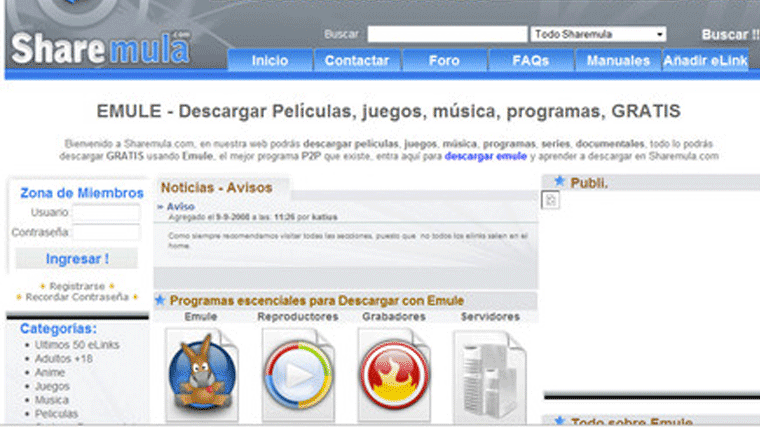
Task: Open Ultimos 50 eLinks category
Action: 77,345
